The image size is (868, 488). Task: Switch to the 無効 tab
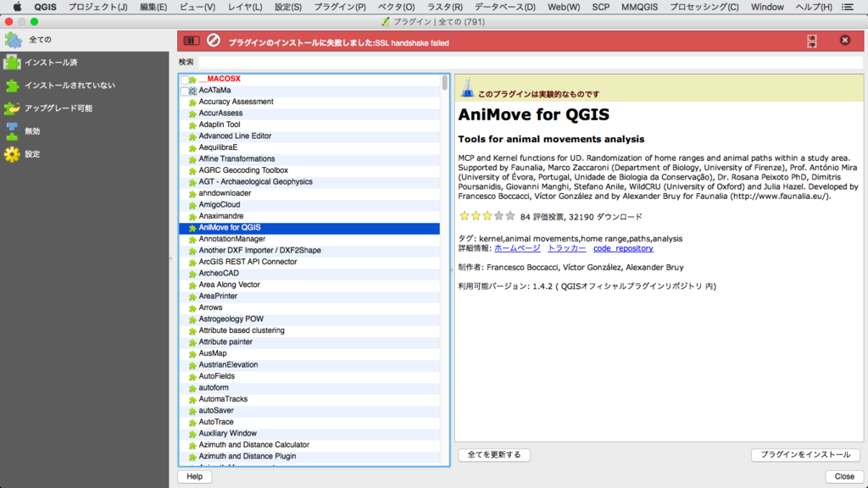(x=84, y=131)
